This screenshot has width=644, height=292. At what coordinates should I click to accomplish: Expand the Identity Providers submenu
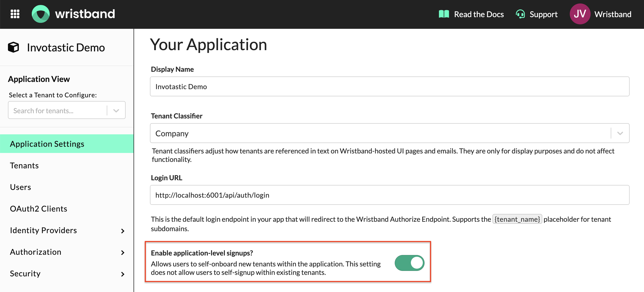tap(122, 231)
